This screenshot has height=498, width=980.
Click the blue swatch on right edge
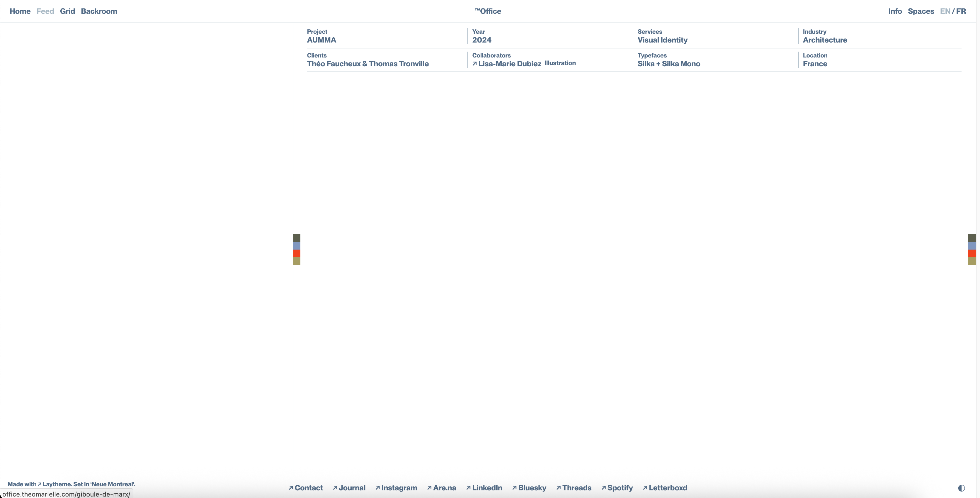[x=972, y=245]
